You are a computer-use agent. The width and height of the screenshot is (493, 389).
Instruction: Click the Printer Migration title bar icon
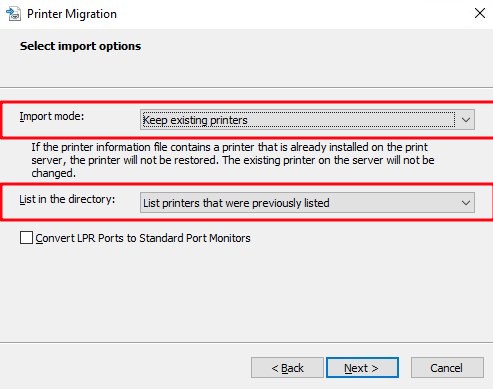pos(13,14)
